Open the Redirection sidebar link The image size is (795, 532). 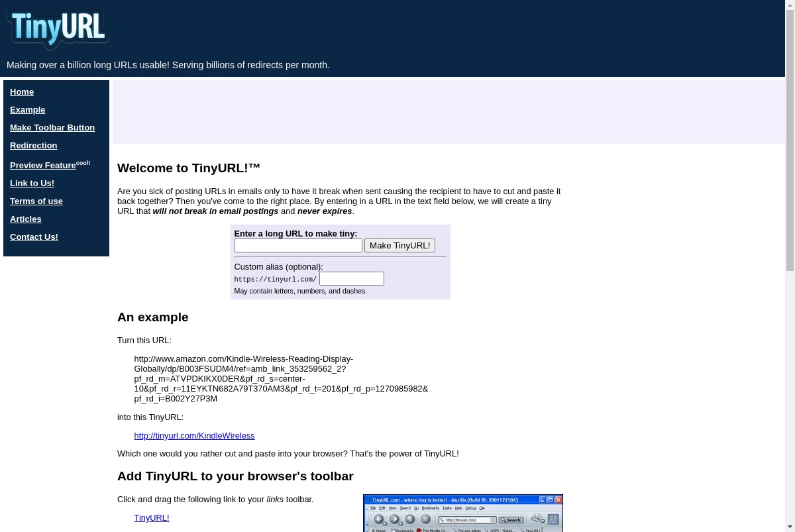point(34,145)
